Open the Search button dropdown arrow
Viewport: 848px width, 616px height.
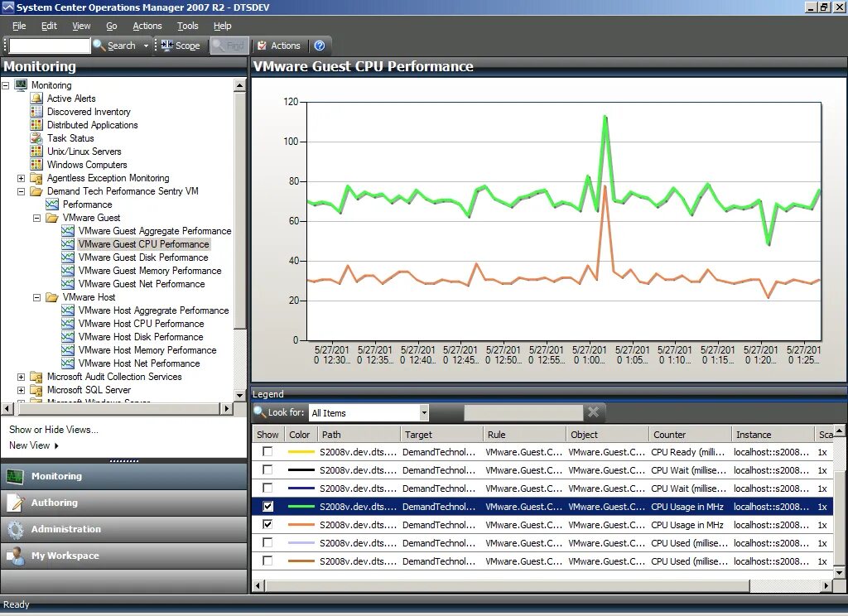point(146,46)
